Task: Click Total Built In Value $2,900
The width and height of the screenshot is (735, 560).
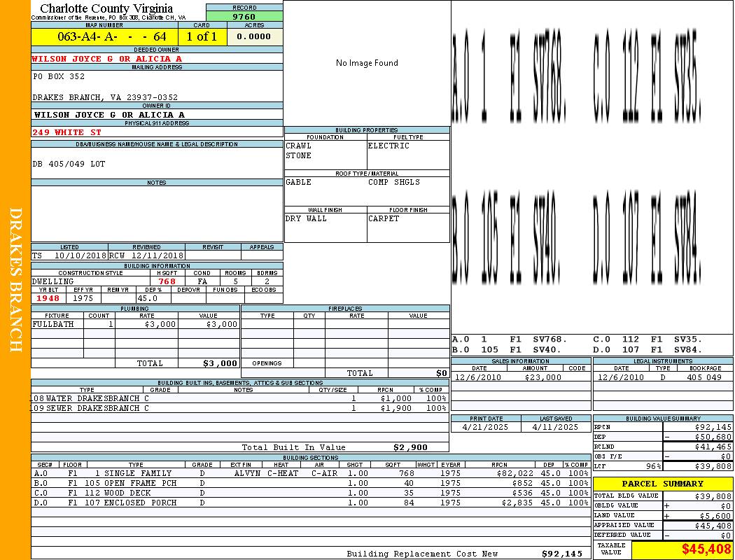Action: tap(411, 447)
